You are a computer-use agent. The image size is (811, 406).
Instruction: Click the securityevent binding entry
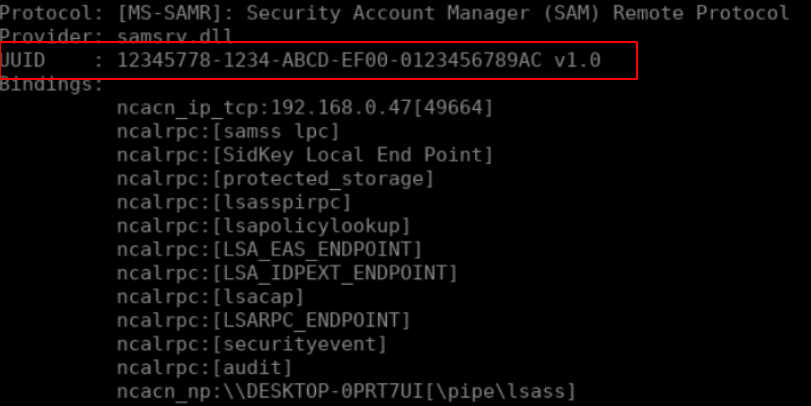pyautogui.click(x=252, y=344)
